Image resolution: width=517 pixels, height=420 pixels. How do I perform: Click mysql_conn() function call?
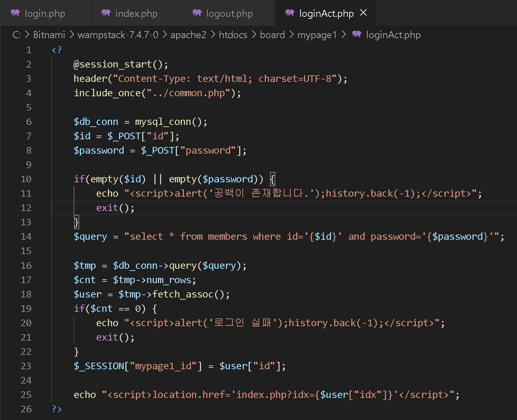168,122
